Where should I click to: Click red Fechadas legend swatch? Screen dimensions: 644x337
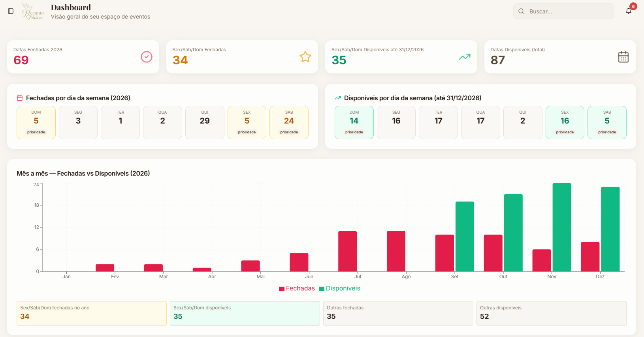click(x=282, y=289)
